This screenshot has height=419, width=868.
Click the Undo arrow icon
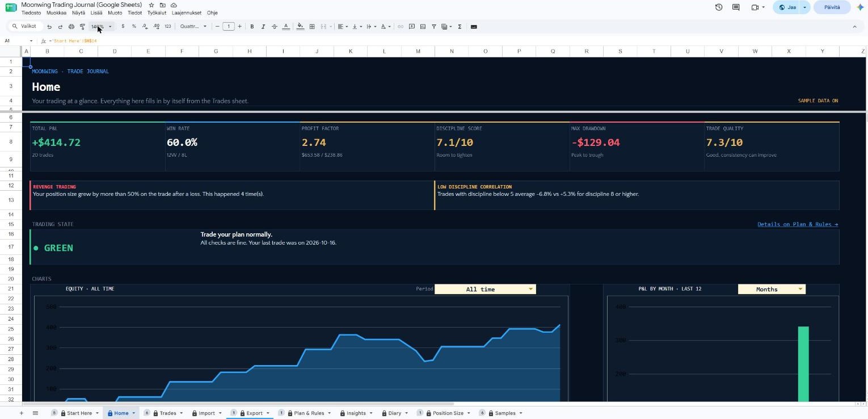[x=49, y=27]
